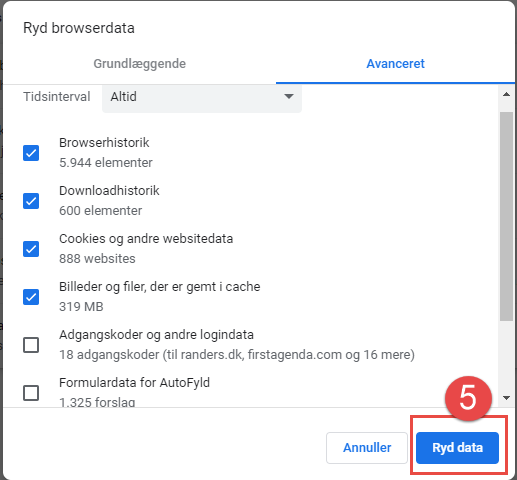Image resolution: width=517 pixels, height=480 pixels.
Task: Click the red number 5 marker
Action: coord(468,398)
